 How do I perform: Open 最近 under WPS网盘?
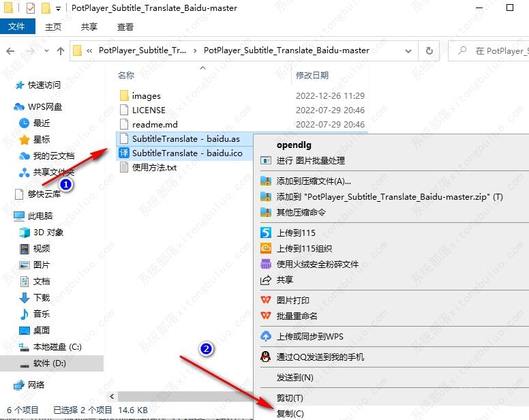pos(42,123)
